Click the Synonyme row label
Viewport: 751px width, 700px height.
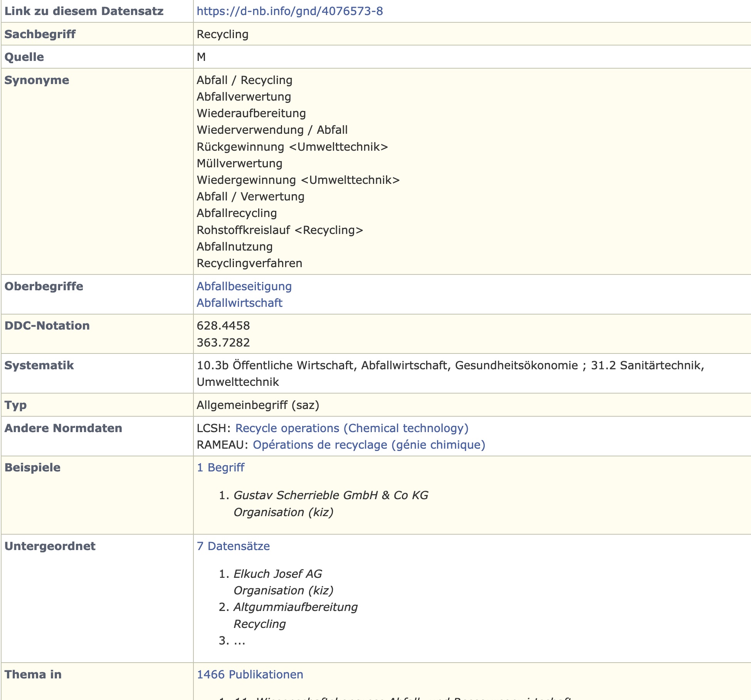(37, 80)
